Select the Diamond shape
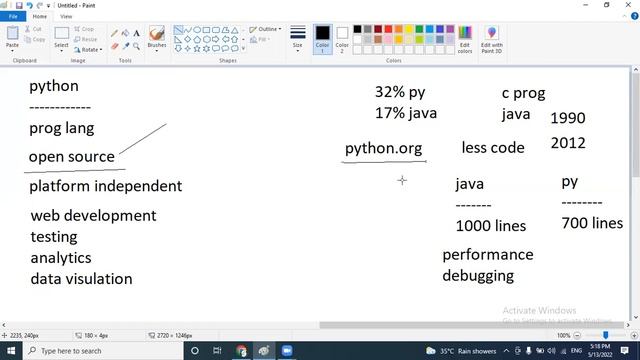Screen dimensions: 640x360 tap(188, 39)
